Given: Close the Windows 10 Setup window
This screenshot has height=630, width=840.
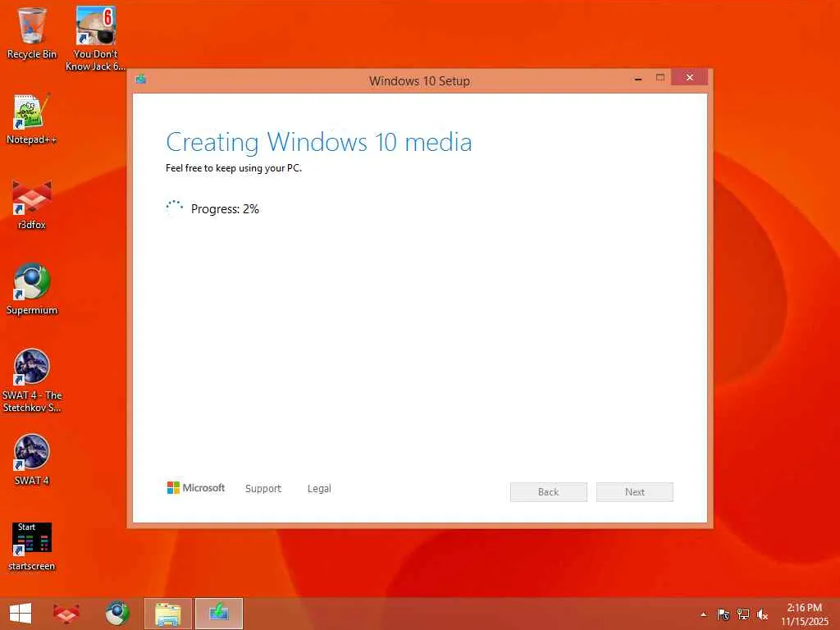Looking at the screenshot, I should pyautogui.click(x=689, y=78).
